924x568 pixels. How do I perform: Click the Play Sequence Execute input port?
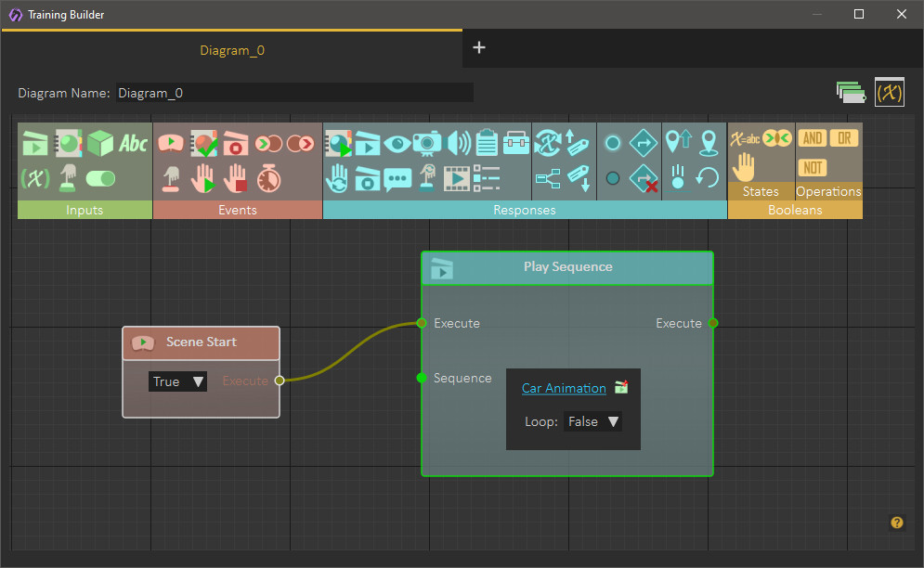pyautogui.click(x=422, y=323)
